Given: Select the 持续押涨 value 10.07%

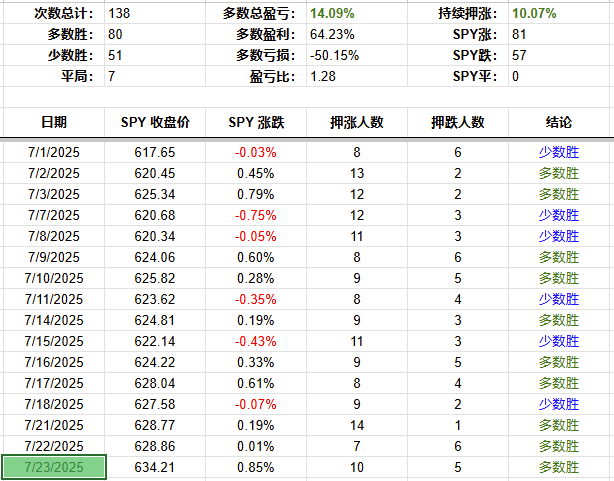Looking at the screenshot, I should [533, 14].
